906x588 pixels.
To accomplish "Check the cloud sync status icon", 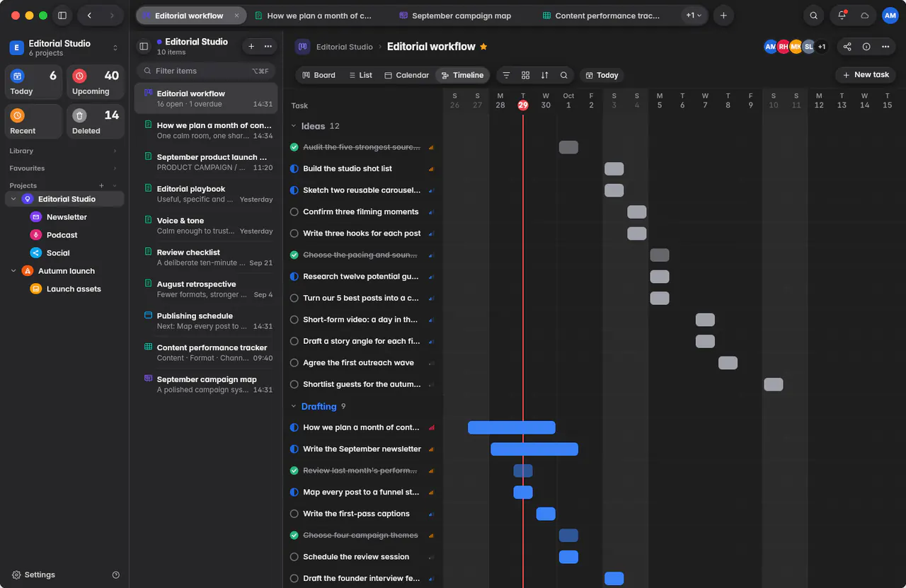I will point(864,16).
